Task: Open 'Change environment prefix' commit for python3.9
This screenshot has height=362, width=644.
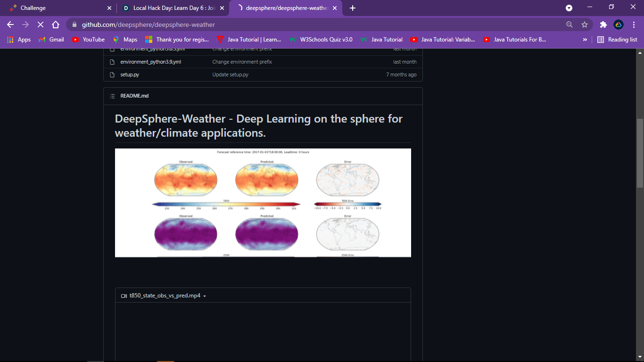Action: pyautogui.click(x=242, y=62)
